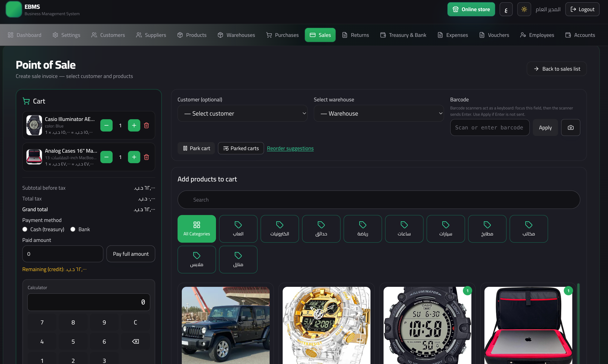Select the العاب category tag
The width and height of the screenshot is (608, 364).
[238, 229]
